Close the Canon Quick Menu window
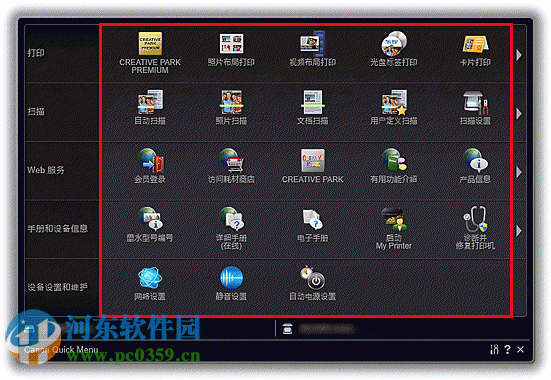Screen dimensions: 551x380 tap(520, 349)
